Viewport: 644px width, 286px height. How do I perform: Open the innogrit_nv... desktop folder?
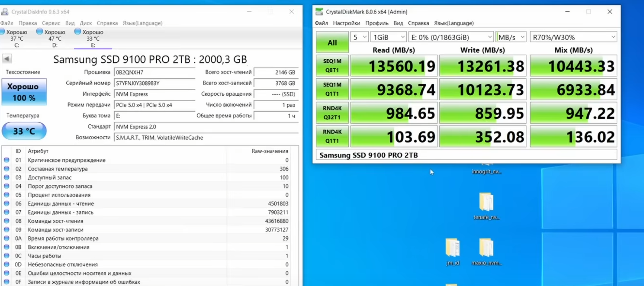point(487,169)
